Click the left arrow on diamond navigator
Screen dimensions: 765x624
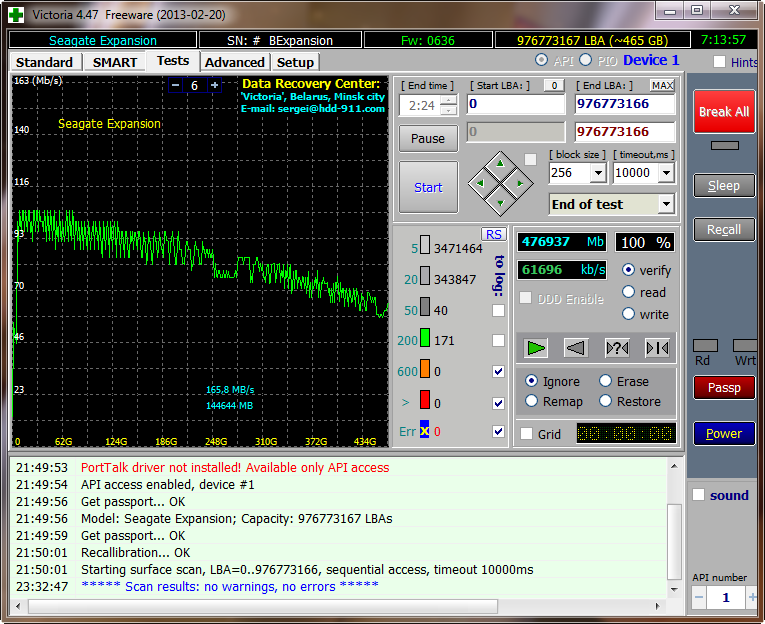coord(481,183)
